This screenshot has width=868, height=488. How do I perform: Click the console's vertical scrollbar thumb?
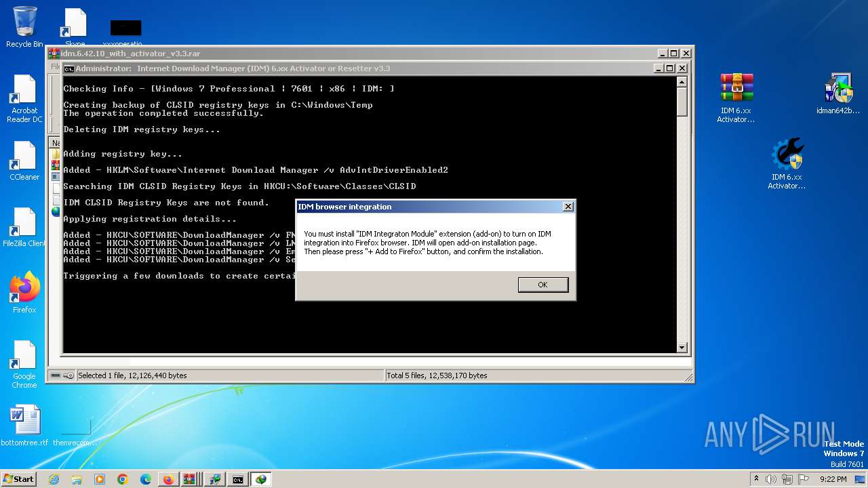click(682, 101)
